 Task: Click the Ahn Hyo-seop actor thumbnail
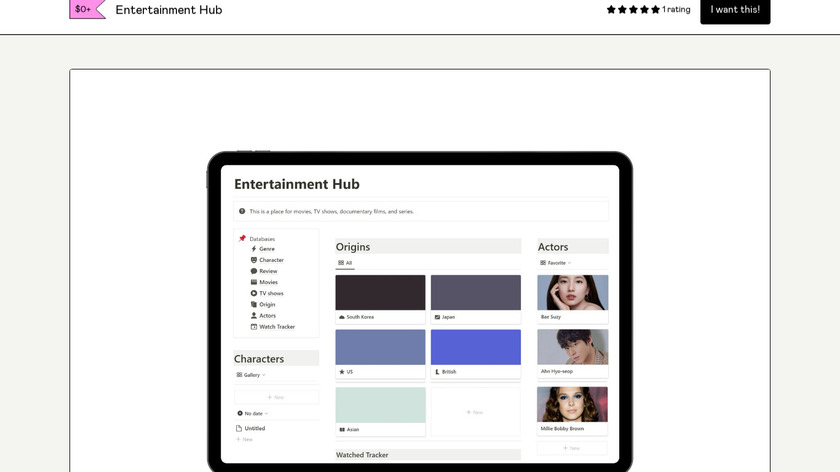(573, 347)
